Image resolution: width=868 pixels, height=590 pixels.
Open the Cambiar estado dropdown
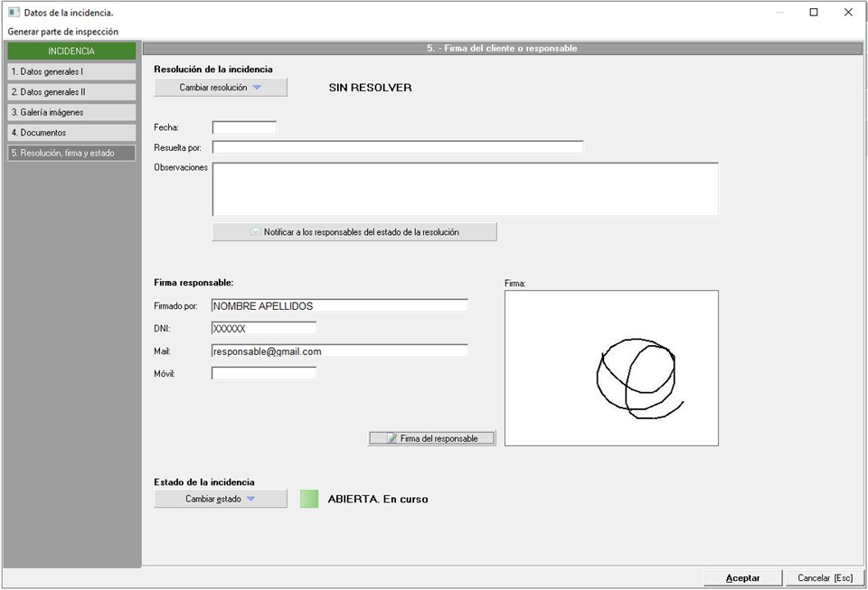tap(220, 499)
